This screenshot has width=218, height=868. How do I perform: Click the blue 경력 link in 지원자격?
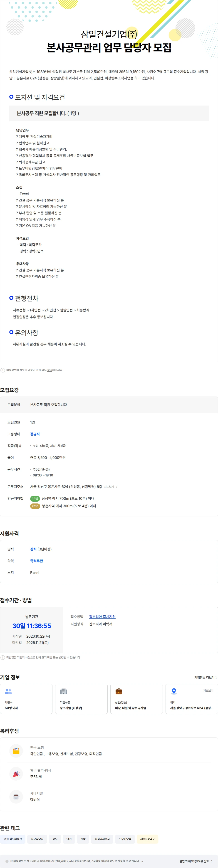[33, 549]
